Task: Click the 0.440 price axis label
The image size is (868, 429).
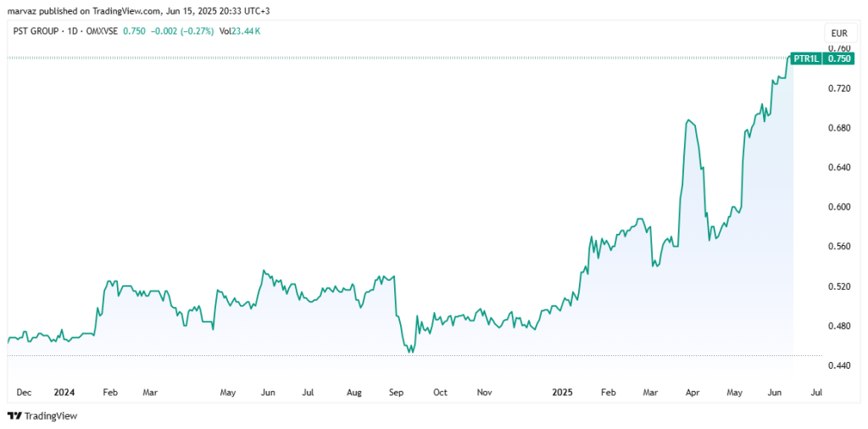Action: click(838, 366)
